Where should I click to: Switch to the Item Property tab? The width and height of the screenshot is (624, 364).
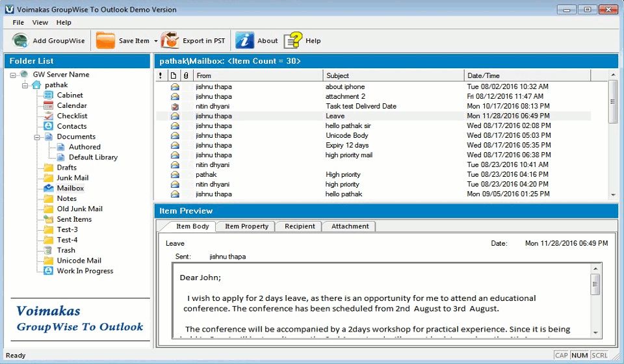[246, 226]
